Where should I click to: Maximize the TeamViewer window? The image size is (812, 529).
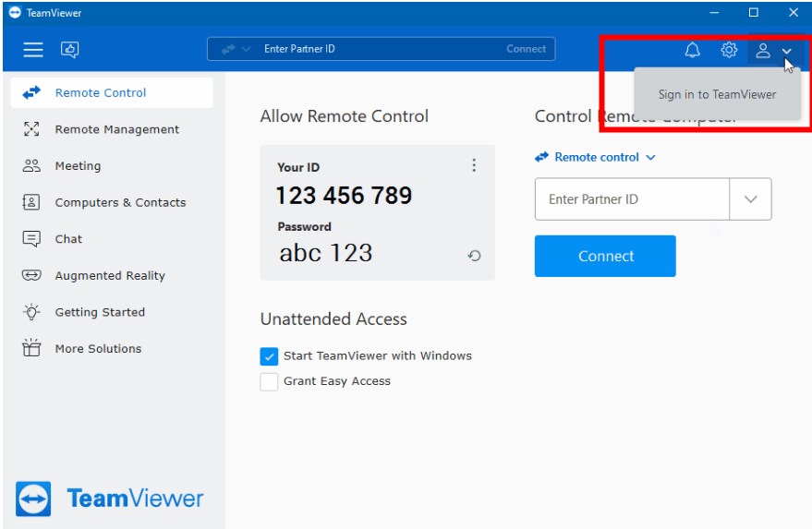point(754,12)
